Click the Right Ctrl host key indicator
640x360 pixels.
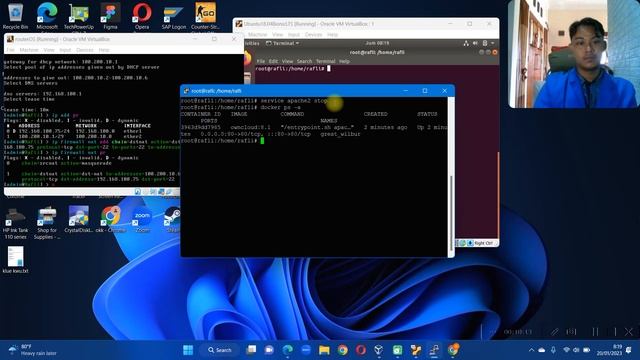484,243
